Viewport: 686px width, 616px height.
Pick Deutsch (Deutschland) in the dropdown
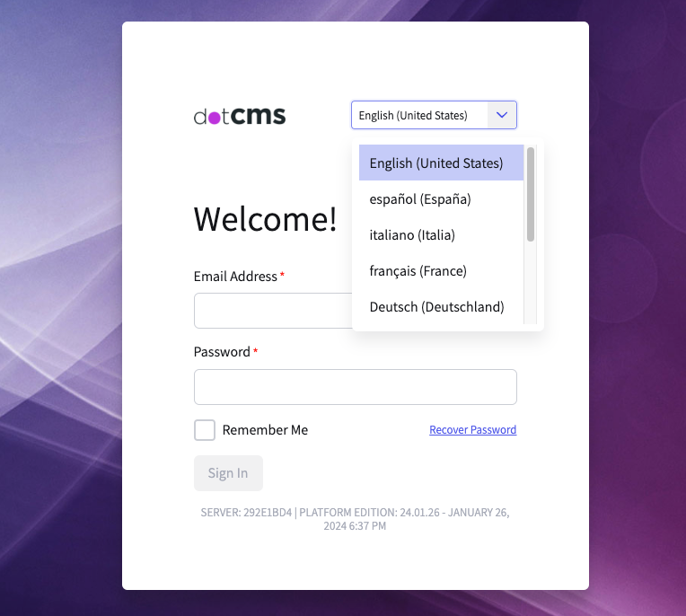click(436, 307)
